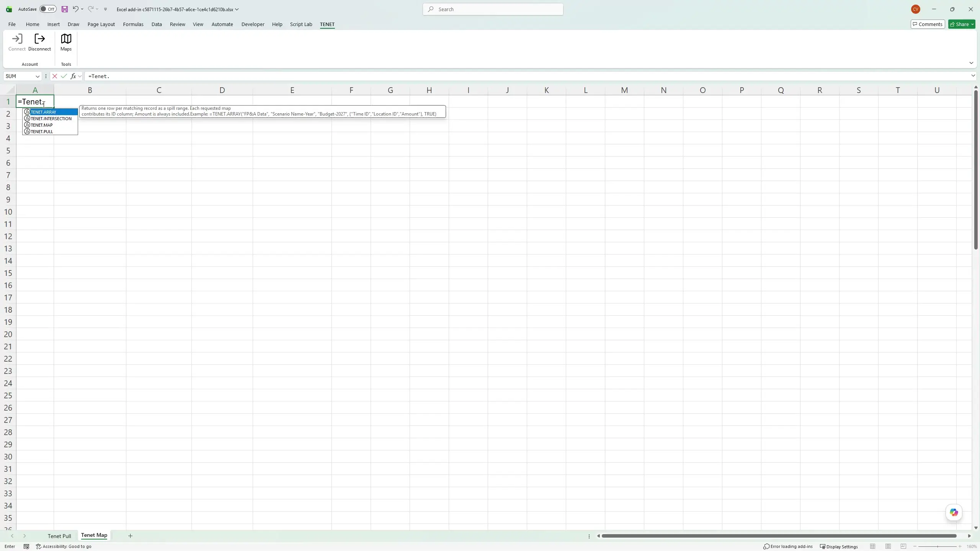Toggle AutoSave switch on
Screen dimensions: 980x551
tap(48, 9)
